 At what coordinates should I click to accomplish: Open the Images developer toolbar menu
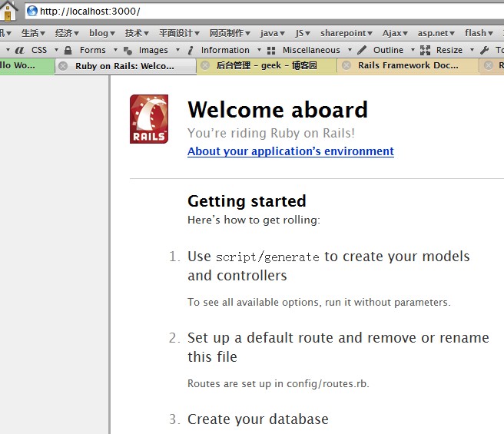pyautogui.click(x=154, y=50)
